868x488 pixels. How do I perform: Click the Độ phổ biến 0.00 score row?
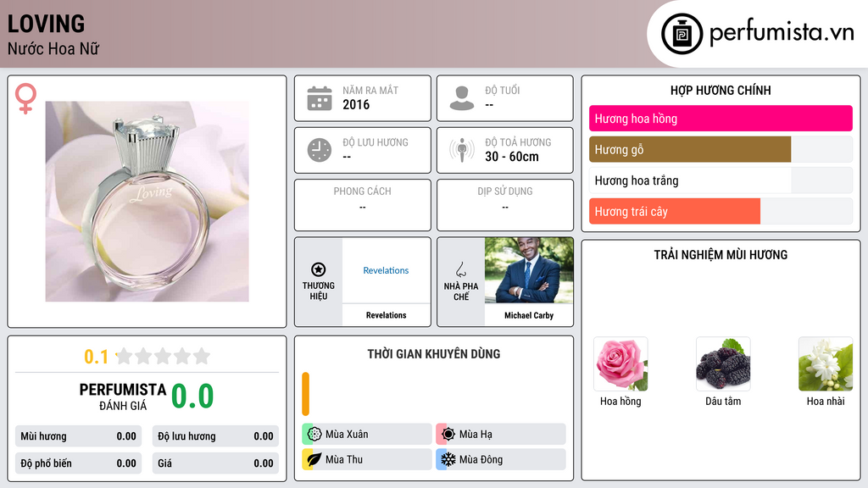click(79, 463)
